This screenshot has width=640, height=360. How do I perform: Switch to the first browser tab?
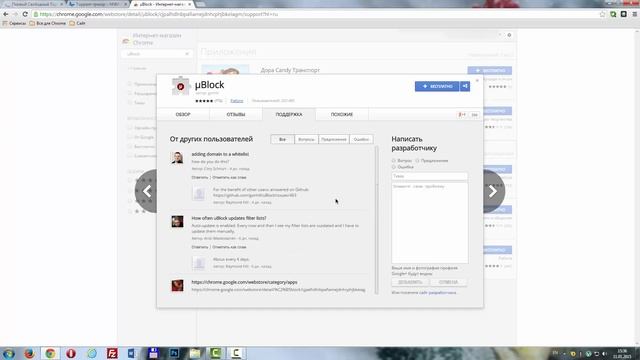(33, 4)
